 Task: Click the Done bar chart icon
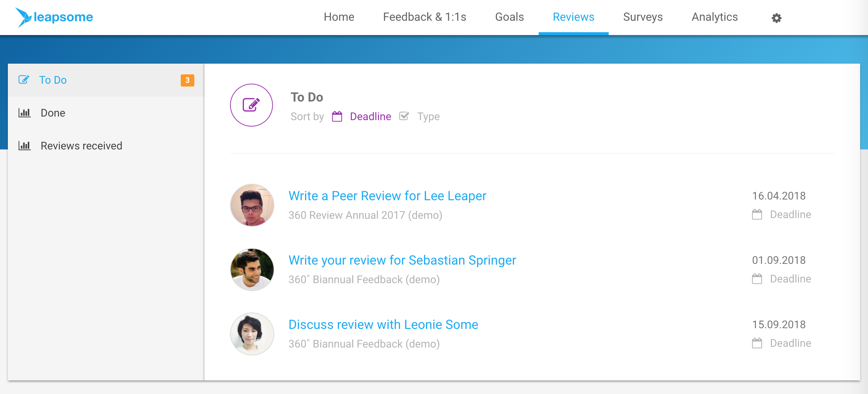point(25,113)
